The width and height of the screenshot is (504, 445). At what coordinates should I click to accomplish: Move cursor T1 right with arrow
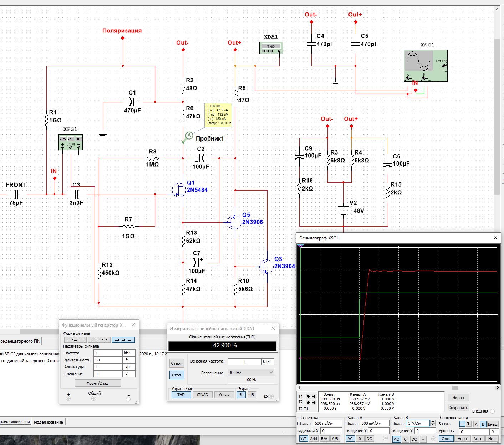click(314, 396)
